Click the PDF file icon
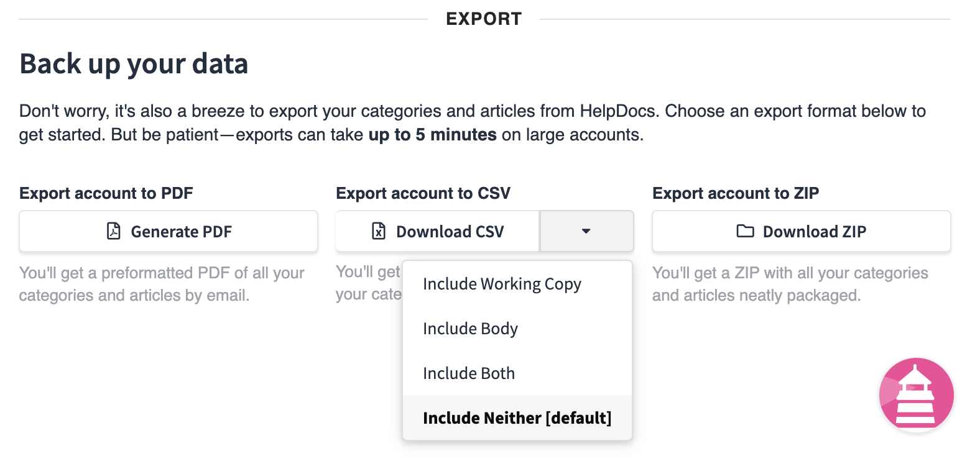 point(114,231)
